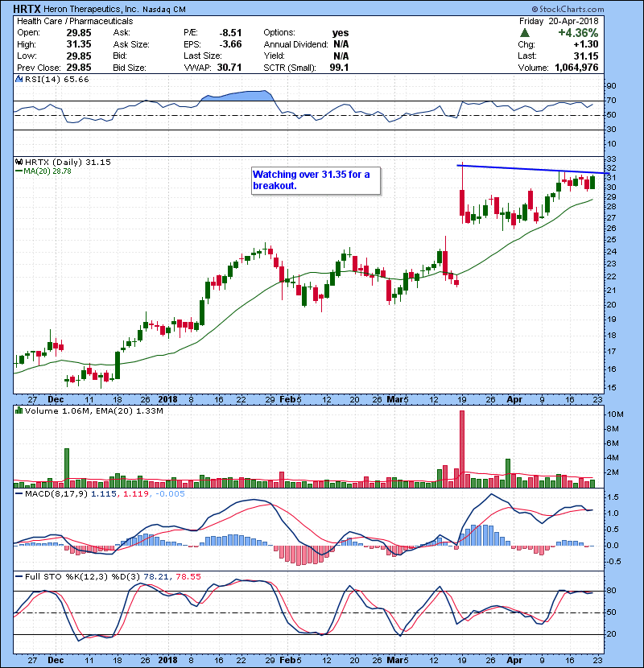Click the RSI value 65.66 in the legend
This screenshot has height=668, width=644.
76,79
